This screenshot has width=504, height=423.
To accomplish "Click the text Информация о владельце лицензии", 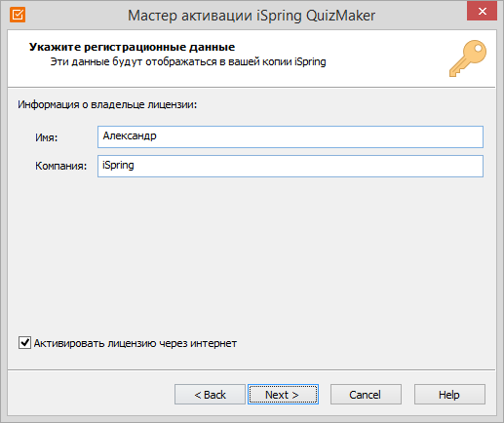I will (x=107, y=104).
